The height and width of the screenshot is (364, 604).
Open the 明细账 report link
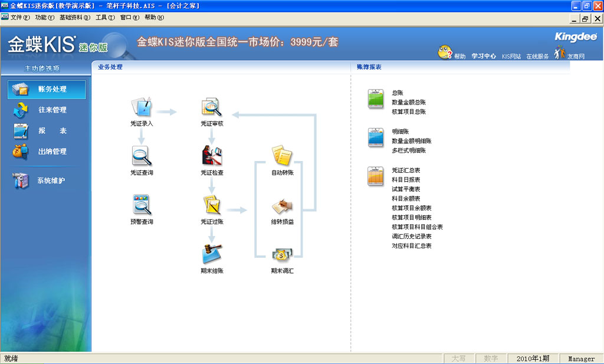[x=401, y=132]
